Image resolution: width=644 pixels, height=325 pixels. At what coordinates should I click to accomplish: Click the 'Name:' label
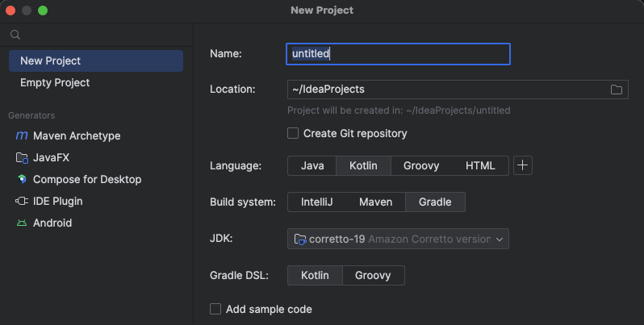point(225,54)
